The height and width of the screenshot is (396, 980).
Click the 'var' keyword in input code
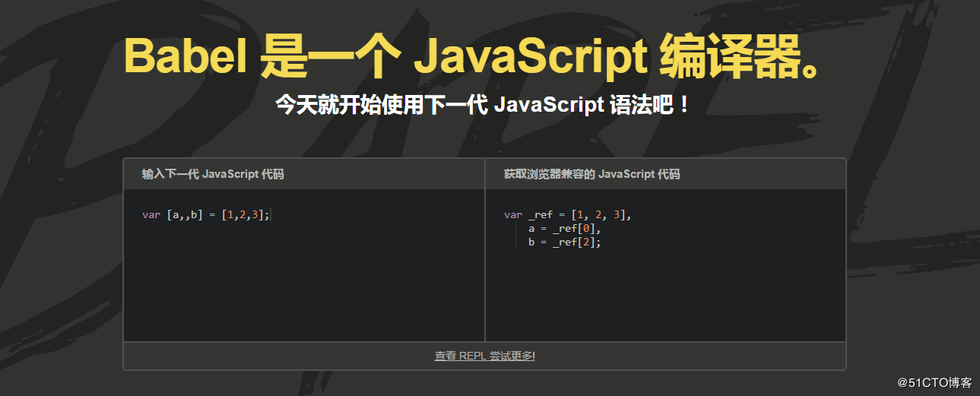click(x=151, y=215)
